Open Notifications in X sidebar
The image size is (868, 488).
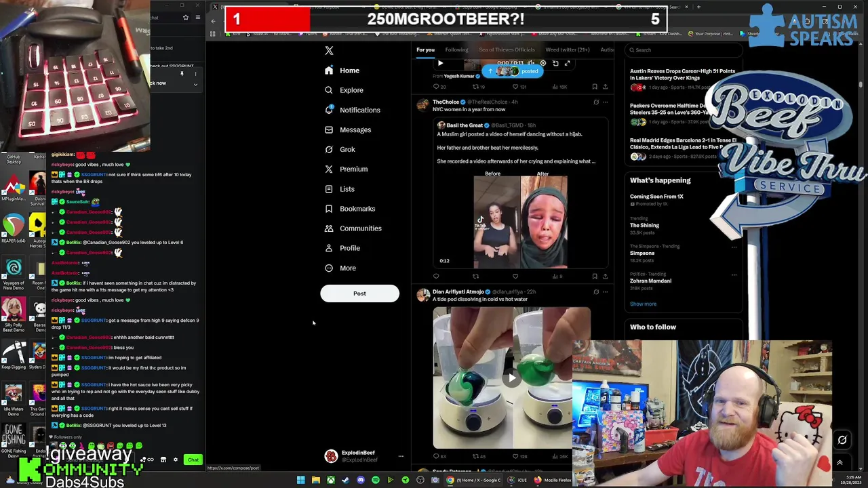[352, 110]
